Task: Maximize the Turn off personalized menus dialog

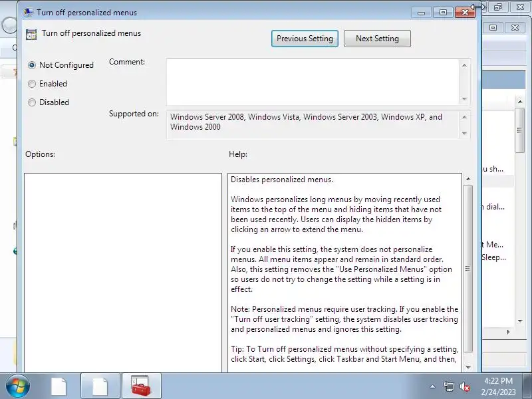Action: (x=443, y=13)
